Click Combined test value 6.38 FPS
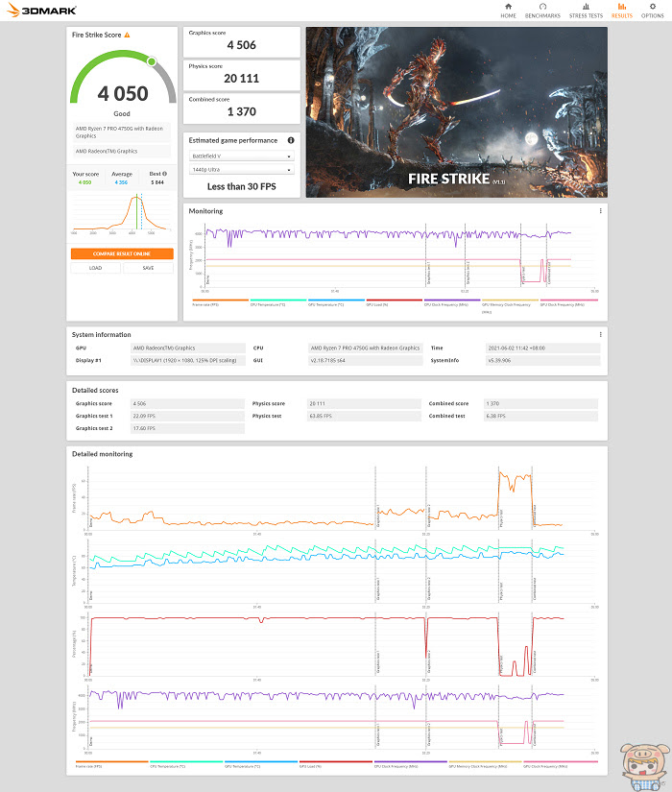This screenshot has height=792, width=672. 540,417
